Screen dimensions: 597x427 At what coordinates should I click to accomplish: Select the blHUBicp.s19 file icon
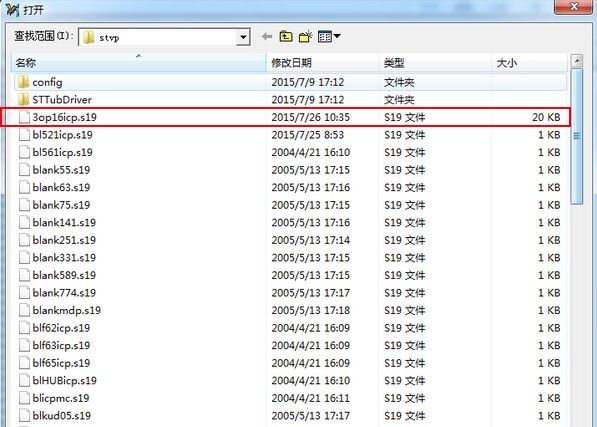(x=24, y=380)
